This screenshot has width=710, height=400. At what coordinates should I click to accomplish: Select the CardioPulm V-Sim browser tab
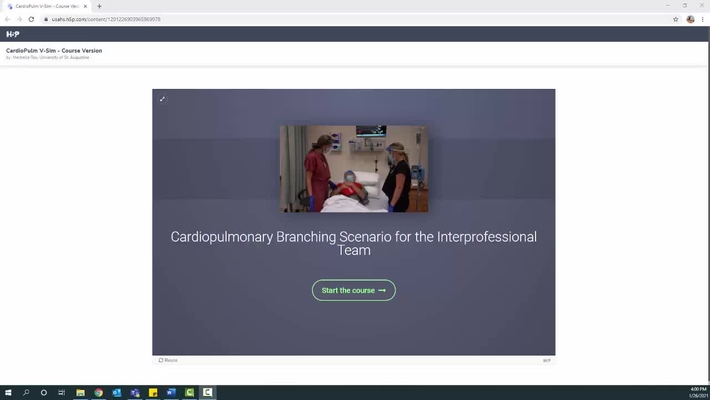coord(46,6)
